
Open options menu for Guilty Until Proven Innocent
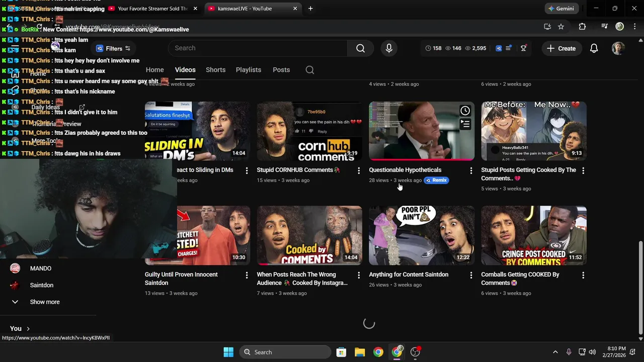click(x=247, y=276)
